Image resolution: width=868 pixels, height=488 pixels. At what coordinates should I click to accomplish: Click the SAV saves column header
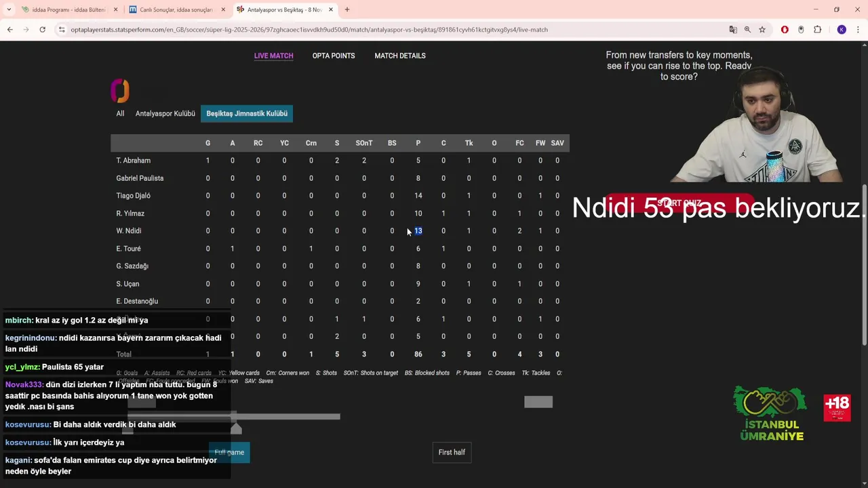coord(557,143)
